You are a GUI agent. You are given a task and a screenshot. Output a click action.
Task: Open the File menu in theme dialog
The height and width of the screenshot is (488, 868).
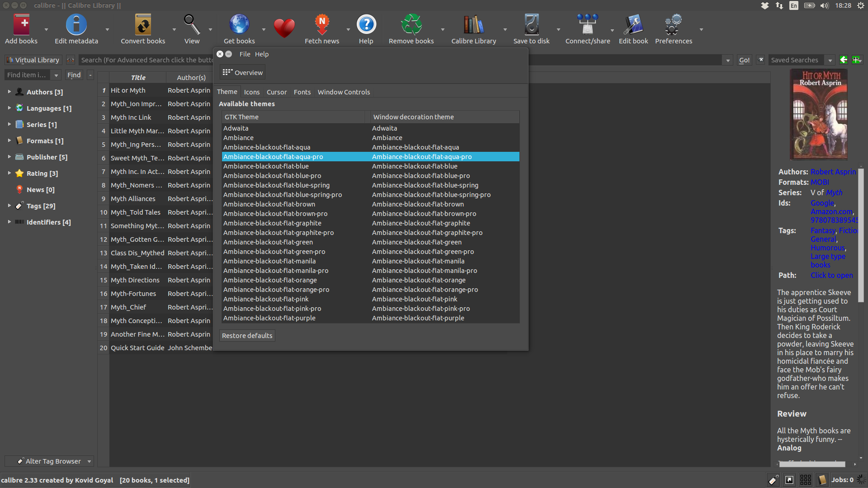[245, 54]
